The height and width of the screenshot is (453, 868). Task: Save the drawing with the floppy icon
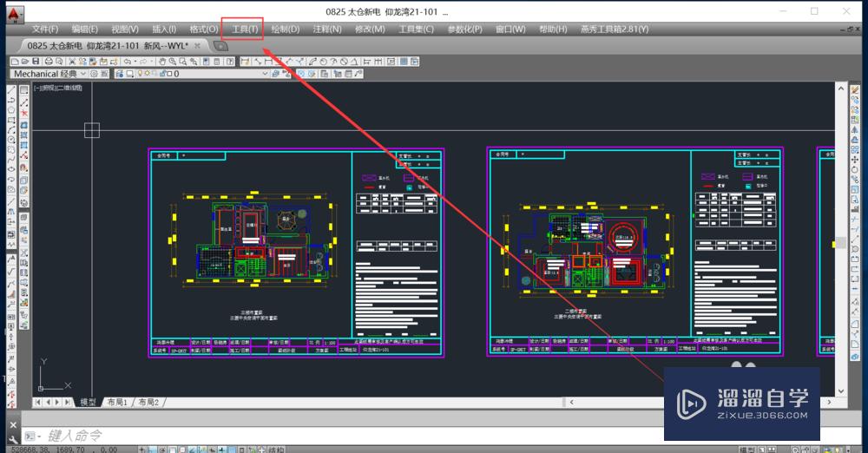(36, 62)
